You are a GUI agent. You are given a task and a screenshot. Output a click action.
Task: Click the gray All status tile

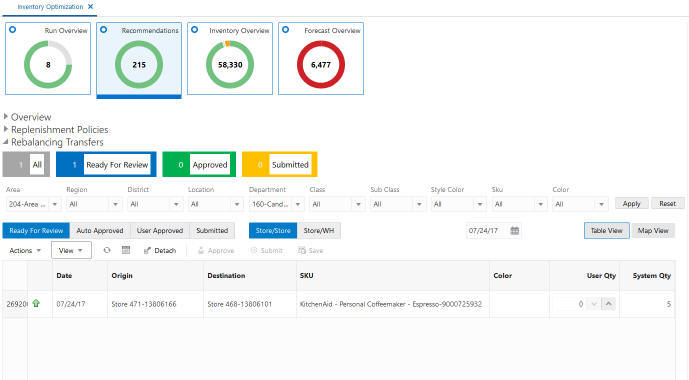26,165
